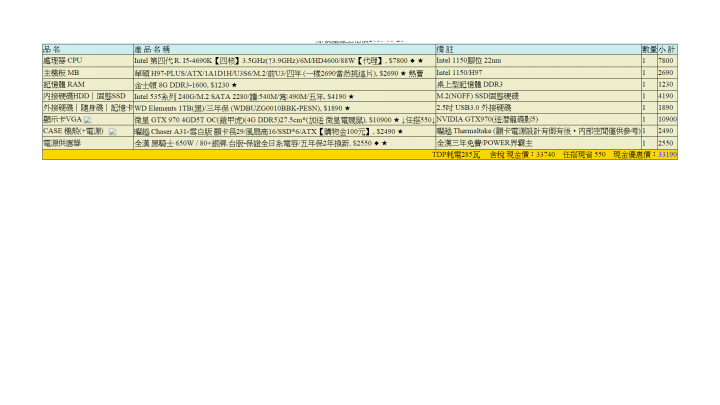The width and height of the screenshot is (720, 405).
Task: Click the 10900 subtotal value
Action: point(668,119)
